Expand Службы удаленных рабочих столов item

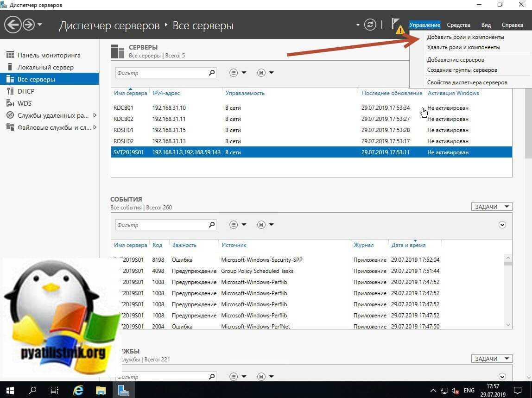click(x=95, y=115)
